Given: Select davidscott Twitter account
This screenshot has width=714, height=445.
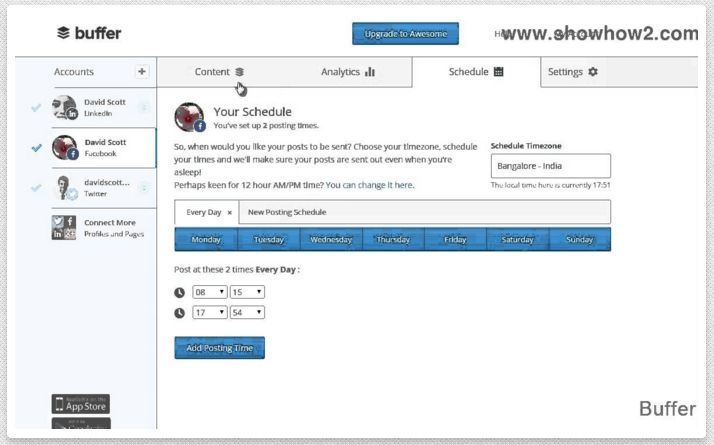Looking at the screenshot, I should 104,188.
